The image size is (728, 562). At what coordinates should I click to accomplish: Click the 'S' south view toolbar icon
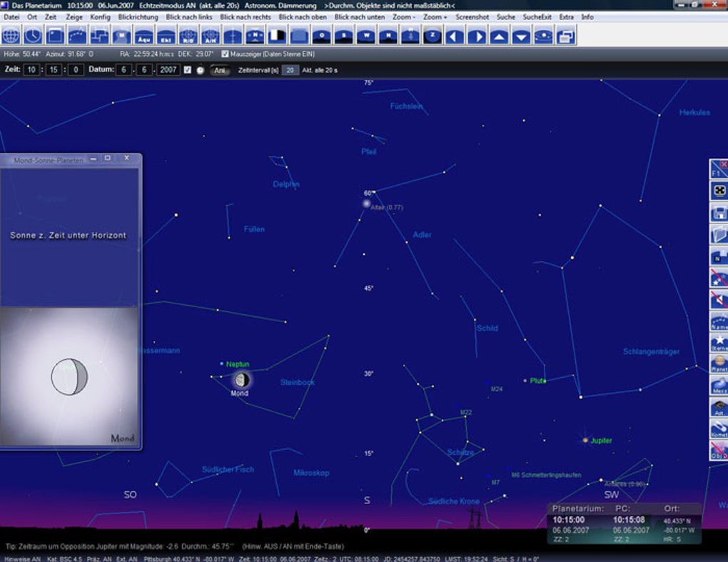[343, 36]
